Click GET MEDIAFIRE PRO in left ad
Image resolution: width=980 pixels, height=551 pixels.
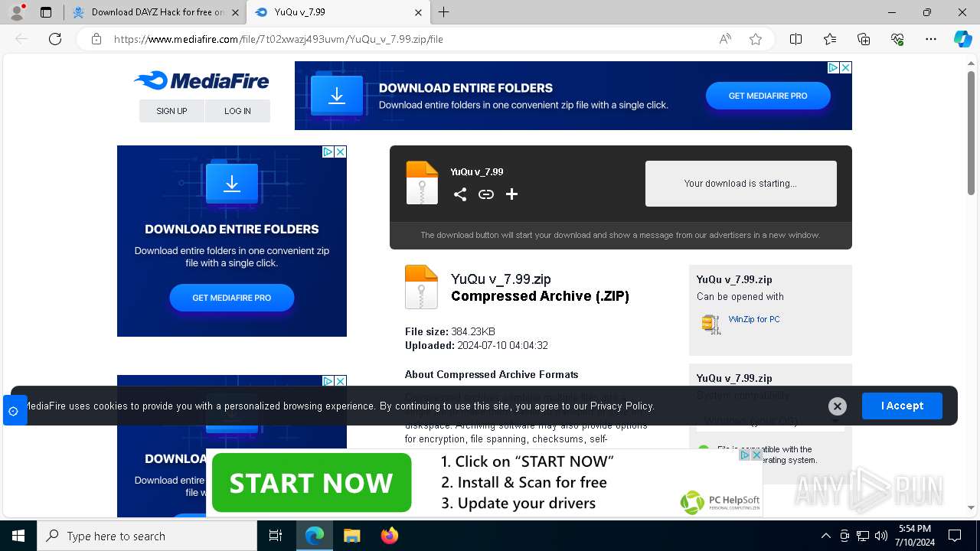point(232,298)
